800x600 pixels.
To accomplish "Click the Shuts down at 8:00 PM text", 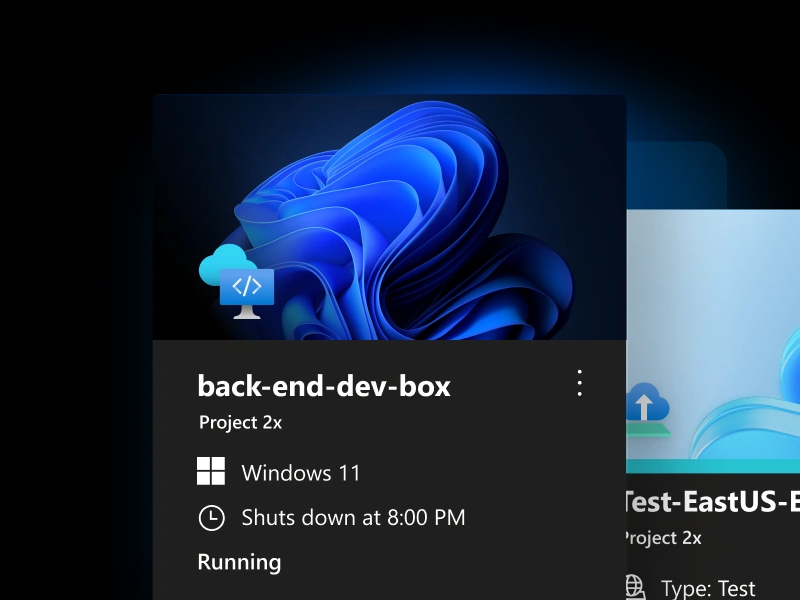I will 354,517.
